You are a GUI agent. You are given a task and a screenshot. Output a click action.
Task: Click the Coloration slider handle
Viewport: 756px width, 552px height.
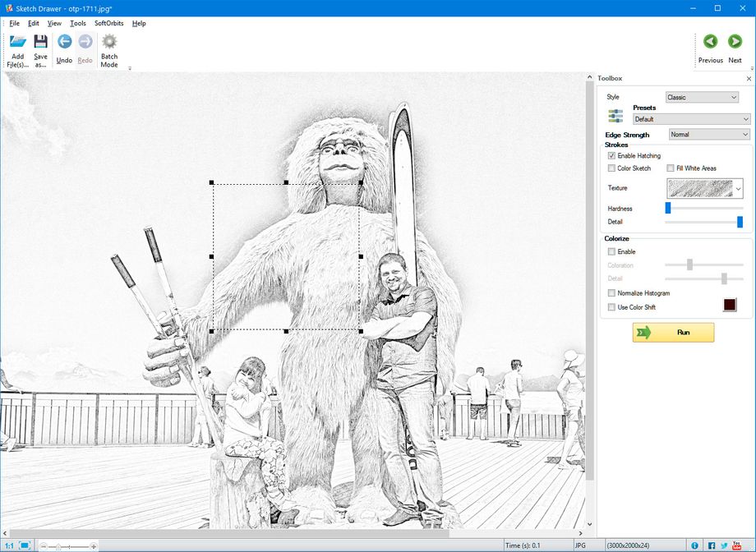[x=689, y=264]
